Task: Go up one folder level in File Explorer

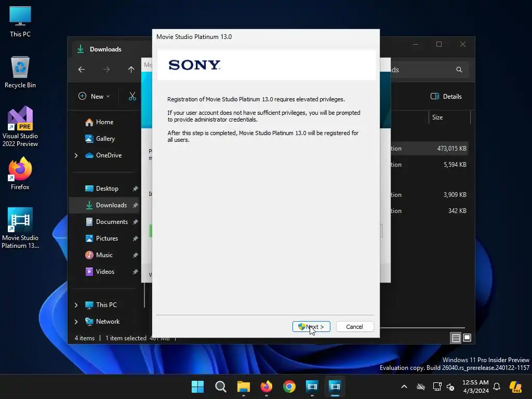Action: click(x=131, y=70)
